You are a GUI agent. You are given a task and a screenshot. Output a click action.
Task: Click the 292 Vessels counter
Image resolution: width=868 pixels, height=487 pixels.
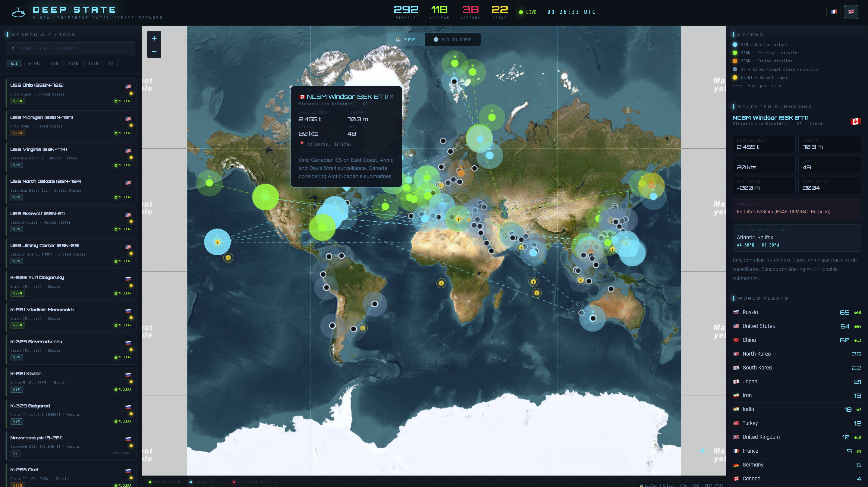click(x=406, y=12)
